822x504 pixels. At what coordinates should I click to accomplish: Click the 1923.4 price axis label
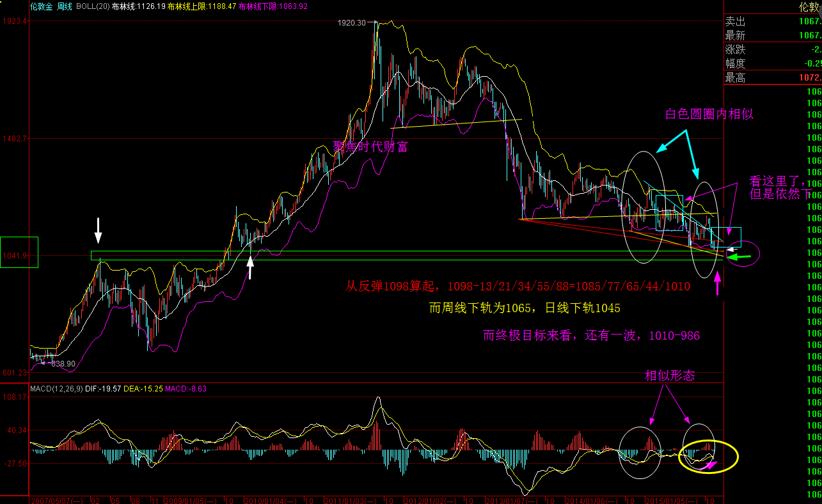(x=15, y=21)
